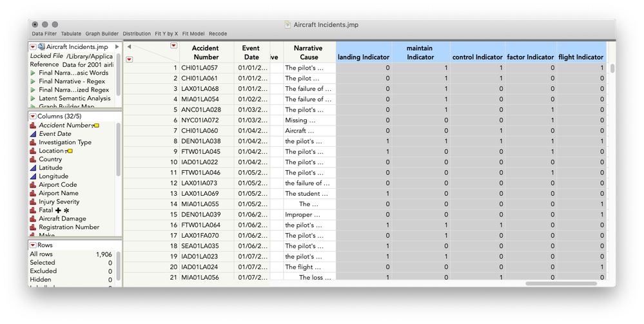Select the landing Indicator column header
644x324 pixels.
coord(364,52)
